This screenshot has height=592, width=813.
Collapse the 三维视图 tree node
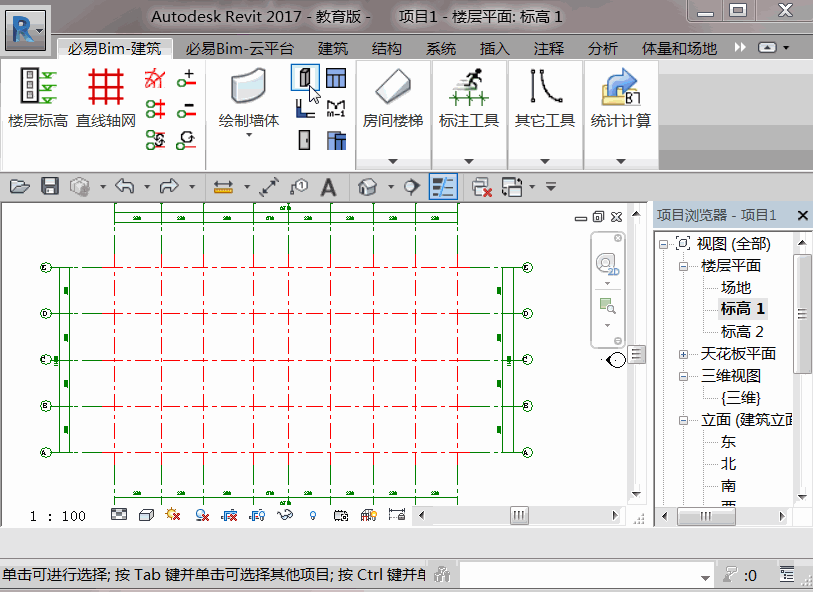(x=683, y=376)
